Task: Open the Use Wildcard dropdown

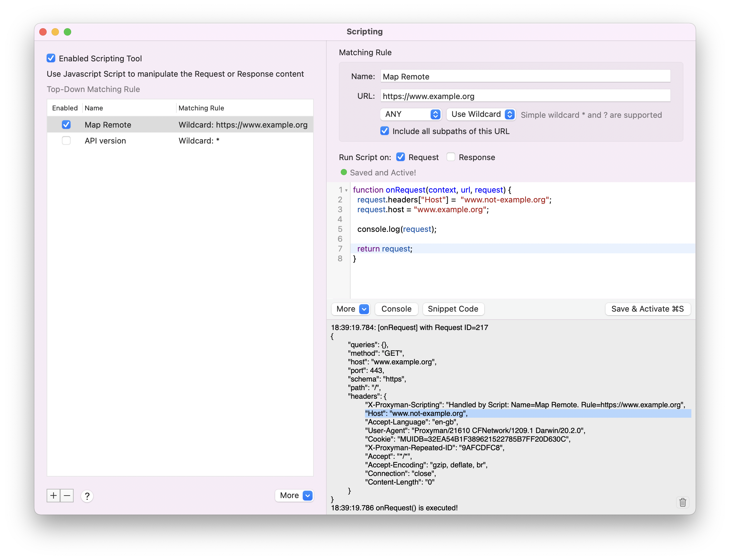Action: [481, 114]
